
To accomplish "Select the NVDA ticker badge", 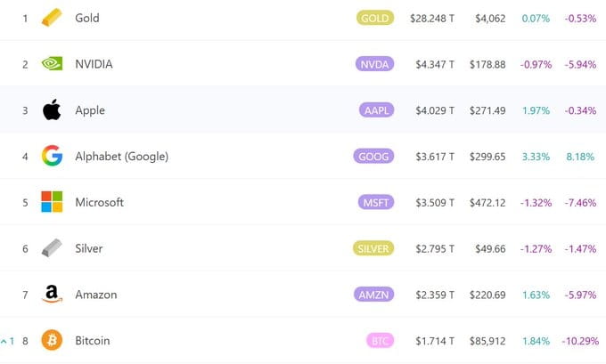I will pyautogui.click(x=374, y=64).
